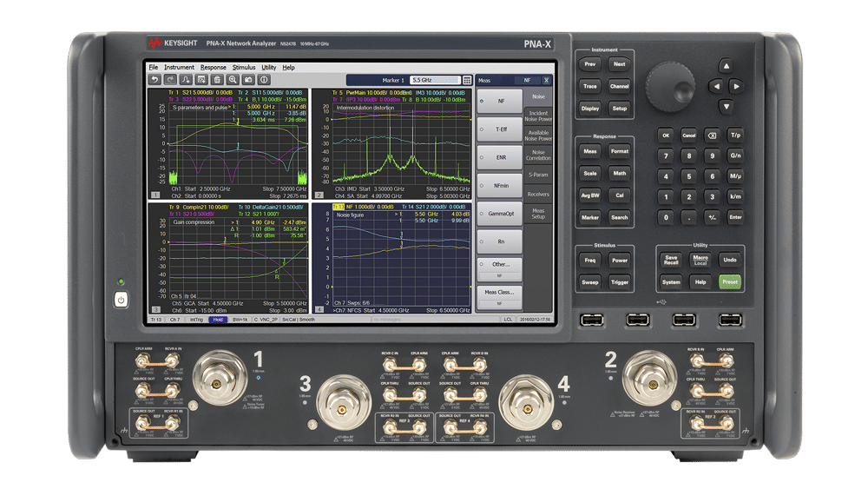Close the Meas softkey panel with X
The image size is (868, 489).
point(546,80)
